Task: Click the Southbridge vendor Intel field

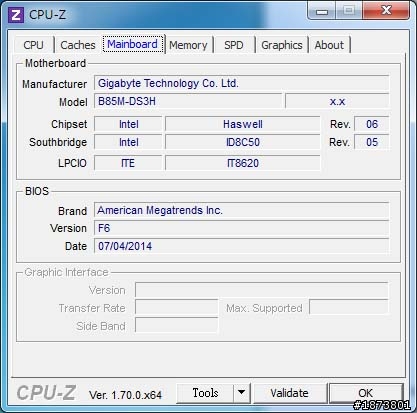Action: click(128, 142)
